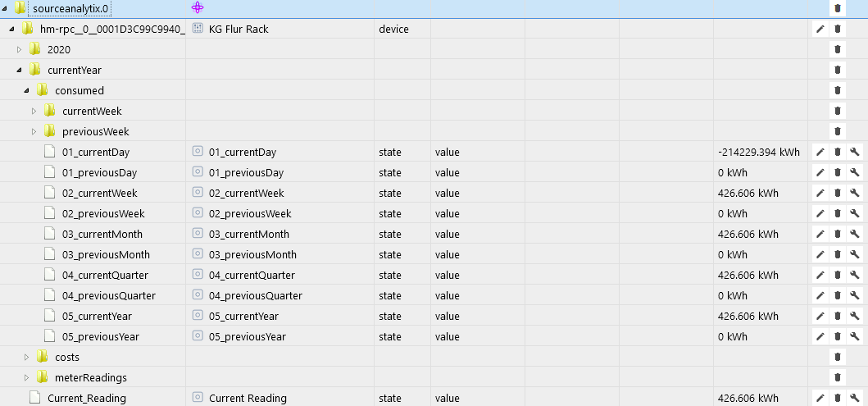The height and width of the screenshot is (406, 868).
Task: Expand the meterReadings folder
Action: pyautogui.click(x=26, y=377)
